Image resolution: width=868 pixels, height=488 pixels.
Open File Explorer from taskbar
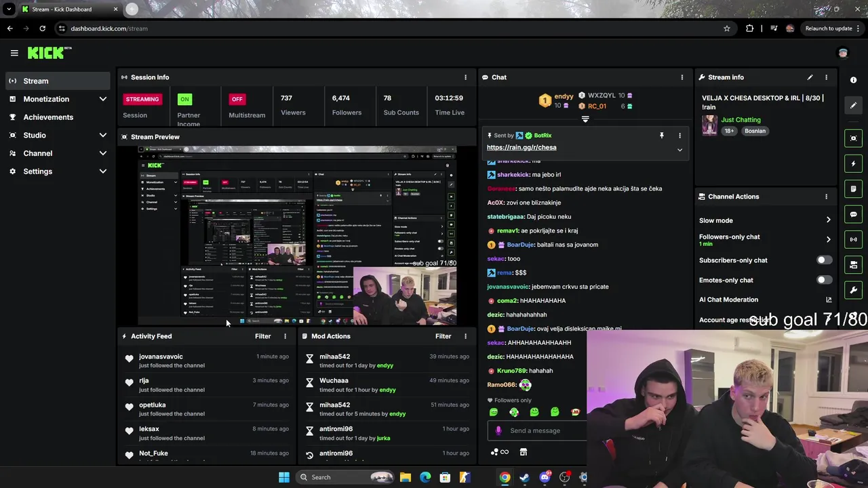[406, 477]
